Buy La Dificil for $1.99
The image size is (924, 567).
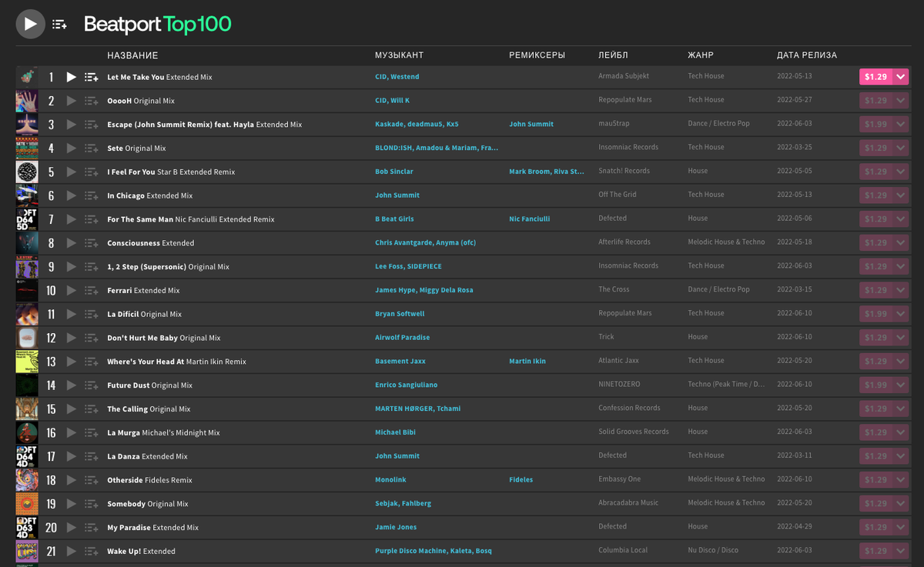click(x=875, y=315)
